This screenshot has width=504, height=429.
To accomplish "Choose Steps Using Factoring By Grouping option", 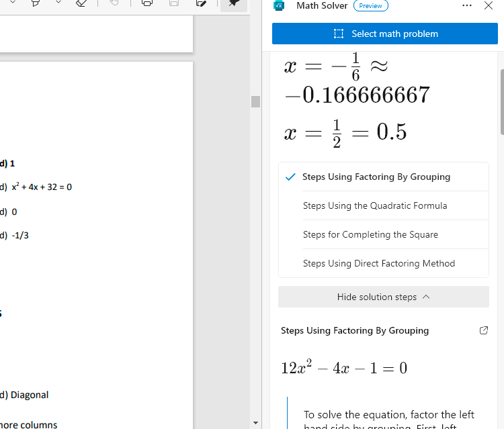I will [384, 177].
